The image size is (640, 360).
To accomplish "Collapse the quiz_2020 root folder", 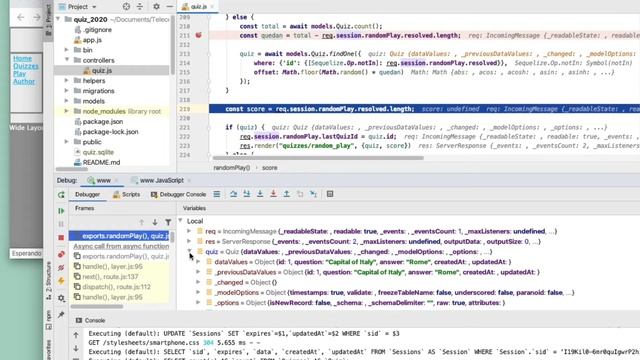I will tap(58, 19).
